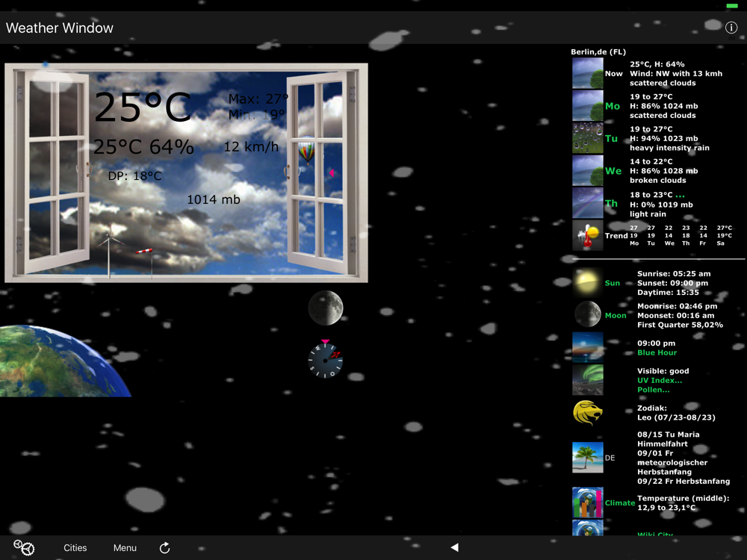Refresh weather with the reload icon

click(165, 547)
